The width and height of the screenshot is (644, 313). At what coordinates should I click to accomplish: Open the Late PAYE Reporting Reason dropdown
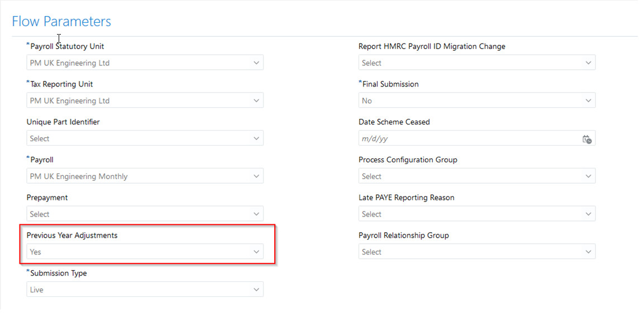pos(476,214)
